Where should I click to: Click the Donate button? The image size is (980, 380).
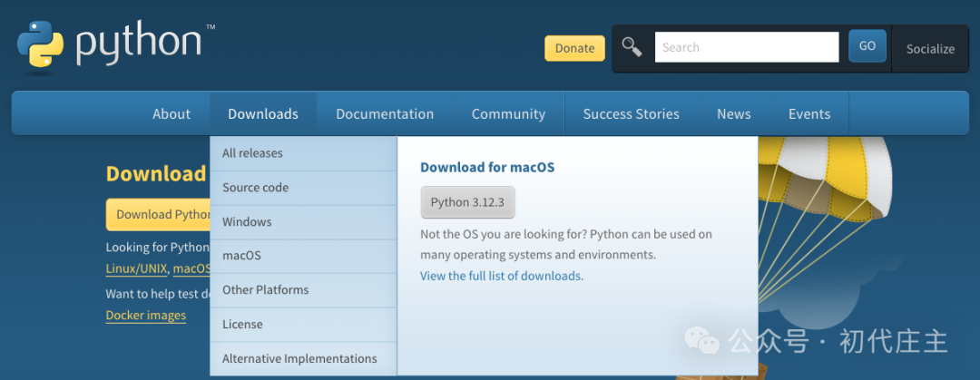tap(574, 48)
